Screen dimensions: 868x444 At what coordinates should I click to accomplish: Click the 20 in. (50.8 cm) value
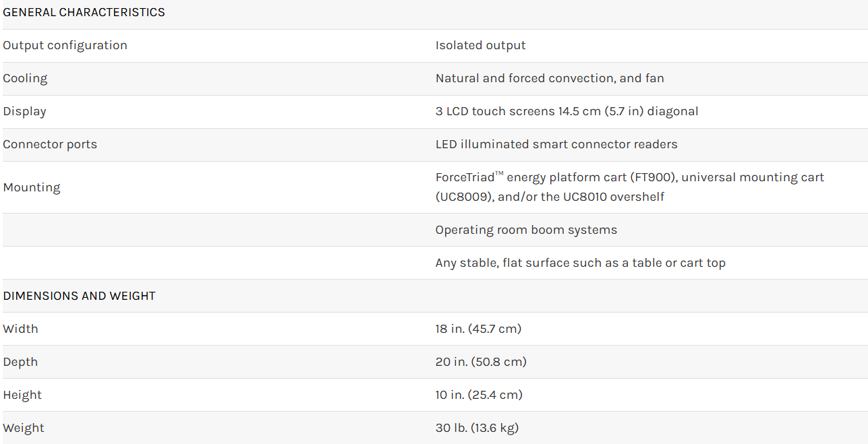pyautogui.click(x=481, y=362)
